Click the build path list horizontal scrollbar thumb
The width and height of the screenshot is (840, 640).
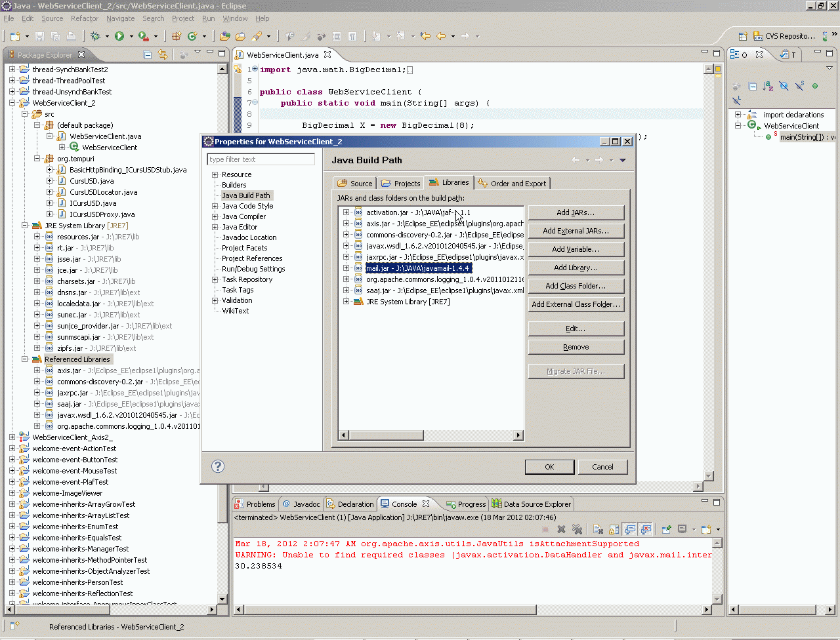[x=385, y=435]
